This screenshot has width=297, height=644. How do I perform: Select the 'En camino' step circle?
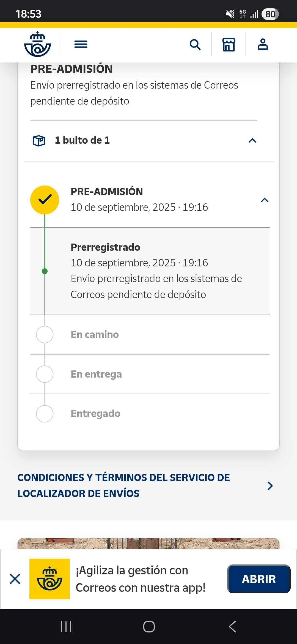click(x=45, y=334)
